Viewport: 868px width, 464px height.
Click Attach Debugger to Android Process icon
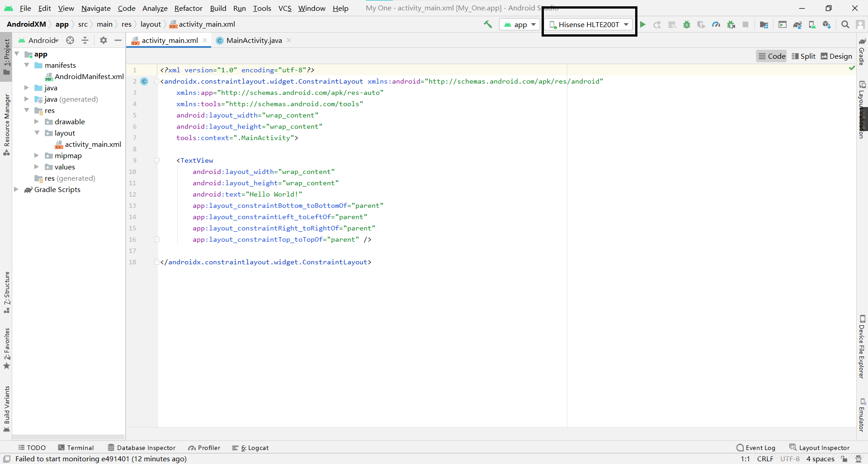pos(731,24)
